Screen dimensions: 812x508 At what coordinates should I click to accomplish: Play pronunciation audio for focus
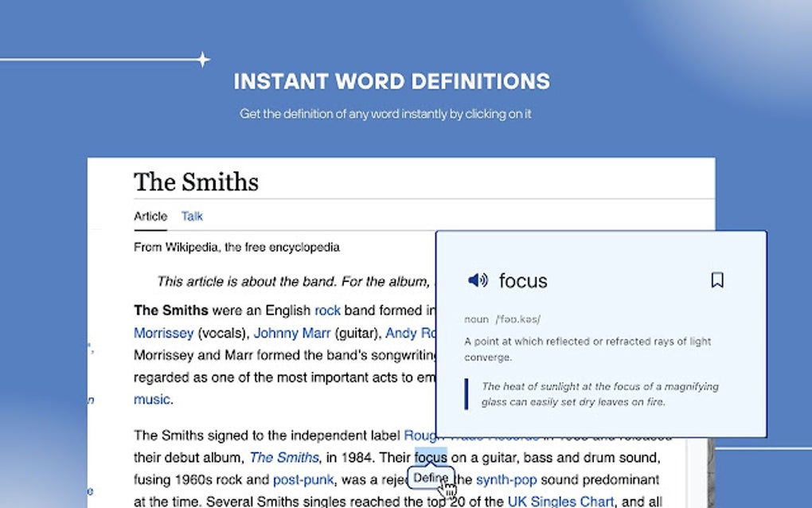[x=478, y=280]
